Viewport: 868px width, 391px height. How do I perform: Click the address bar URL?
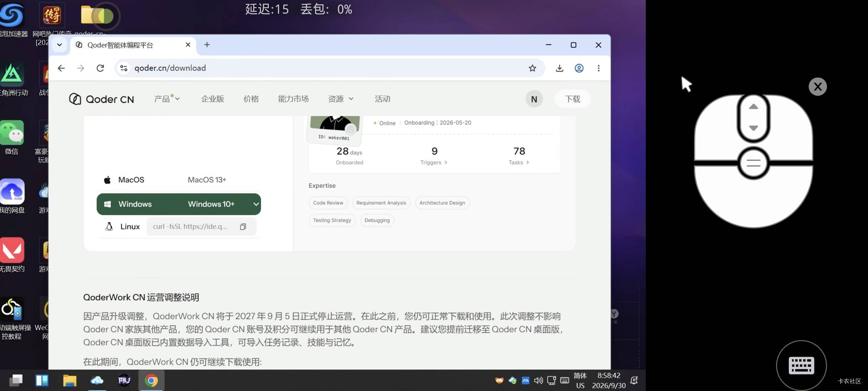(170, 68)
